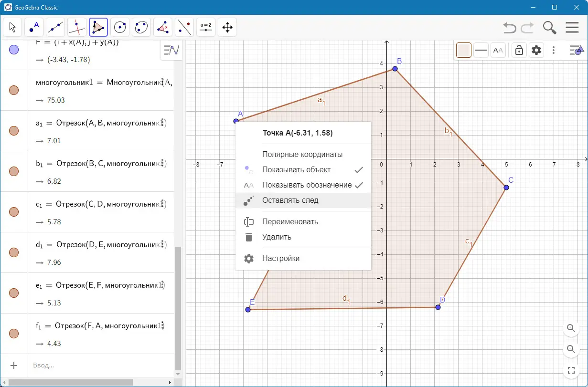Open line style options in style bar

tap(481, 50)
